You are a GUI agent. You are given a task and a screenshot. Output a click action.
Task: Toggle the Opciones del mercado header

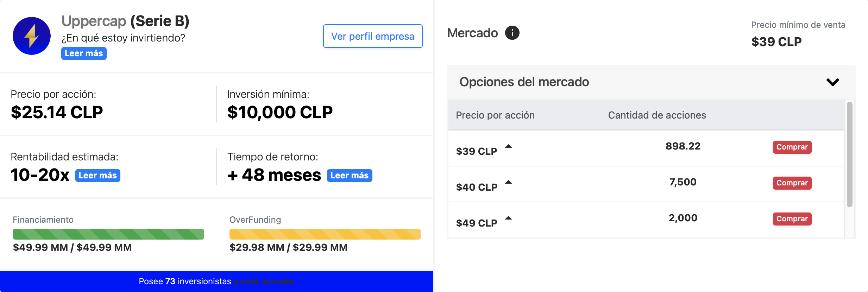pos(651,82)
